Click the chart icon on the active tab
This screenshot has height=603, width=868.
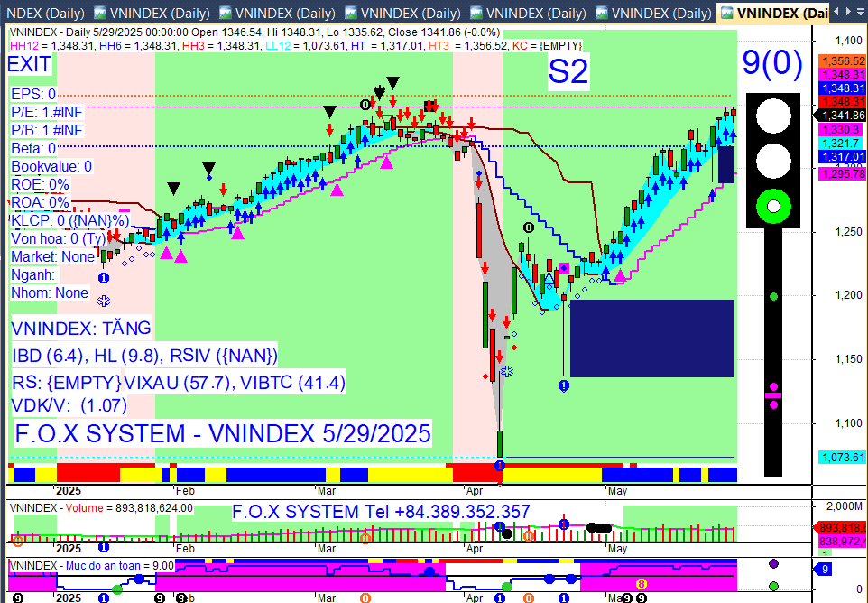pos(727,12)
